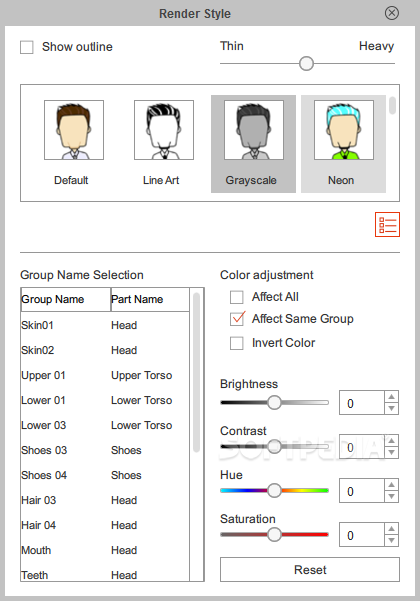Uncheck Affect Same Group
Image resolution: width=420 pixels, height=601 pixels.
click(x=237, y=319)
